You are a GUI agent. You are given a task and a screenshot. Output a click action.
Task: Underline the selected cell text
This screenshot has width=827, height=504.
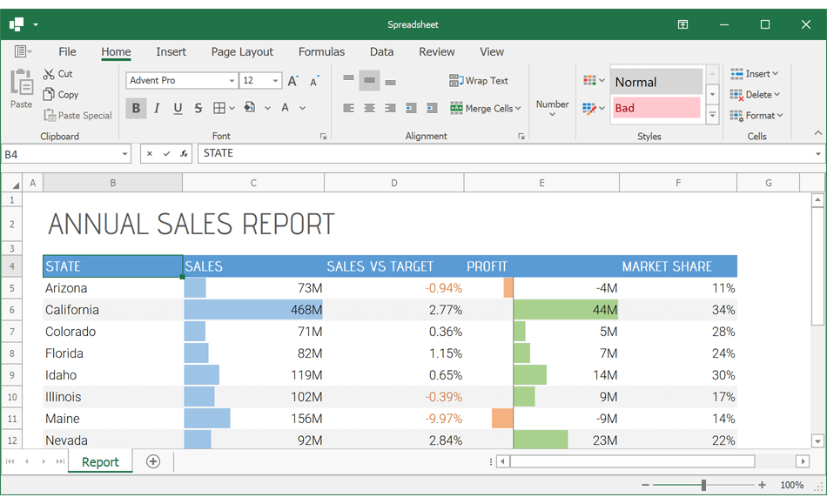click(178, 108)
